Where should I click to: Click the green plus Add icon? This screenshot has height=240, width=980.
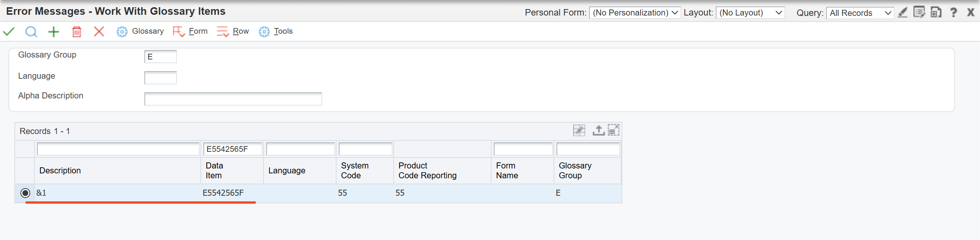54,31
